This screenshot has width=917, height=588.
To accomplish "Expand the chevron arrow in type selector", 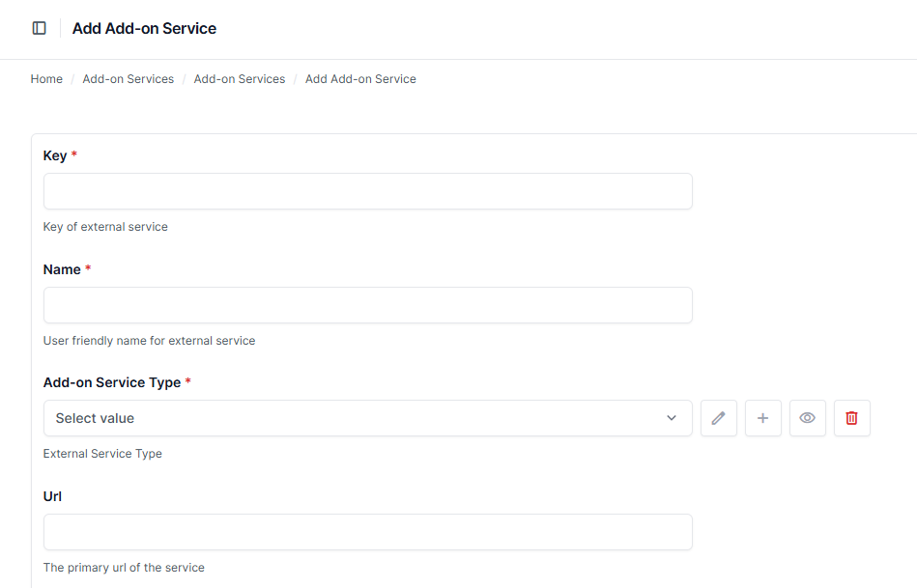I will (x=672, y=418).
